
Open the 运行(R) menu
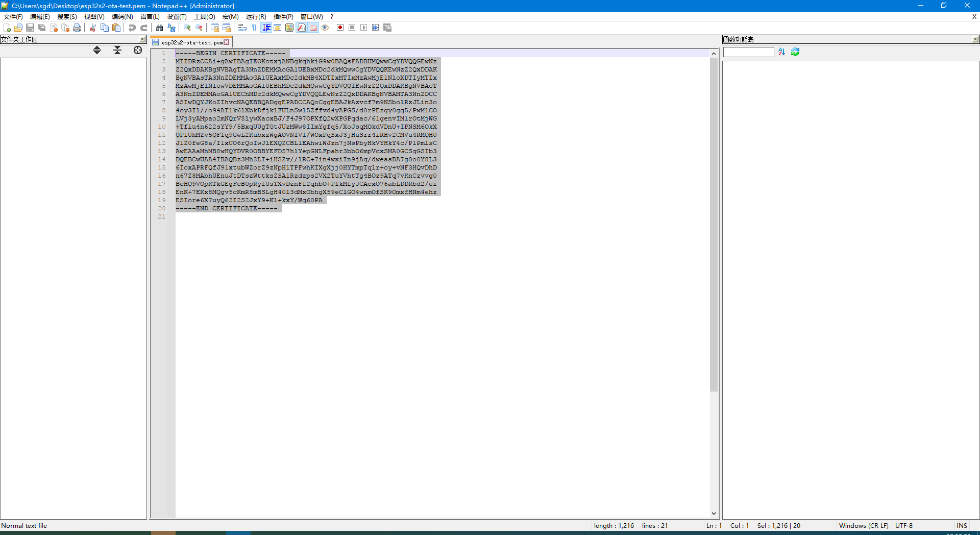tap(256, 17)
